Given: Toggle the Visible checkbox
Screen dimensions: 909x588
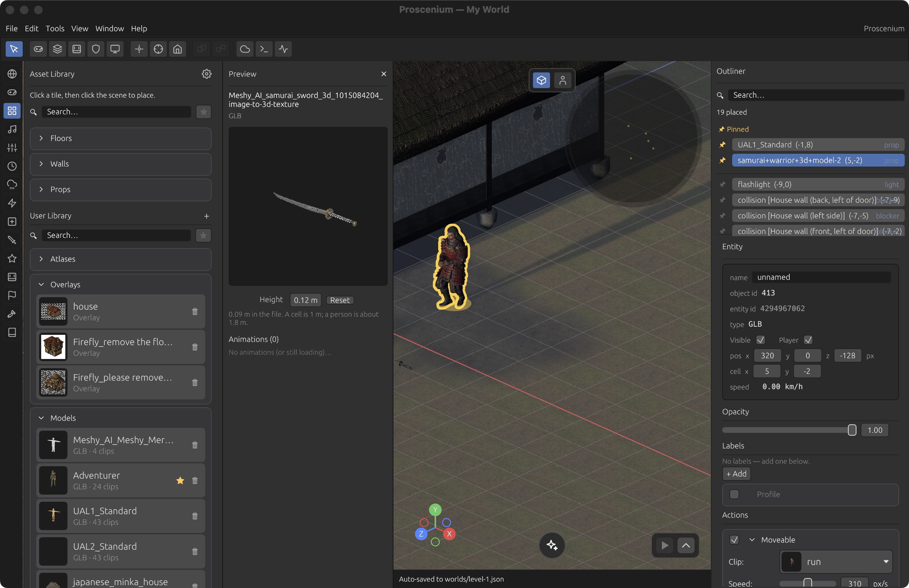Looking at the screenshot, I should coord(761,340).
